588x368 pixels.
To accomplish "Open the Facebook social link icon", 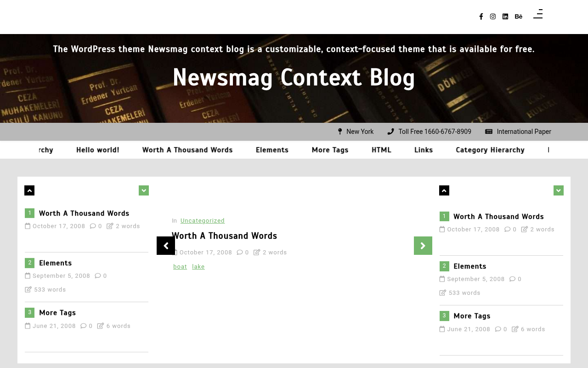I will pyautogui.click(x=481, y=17).
